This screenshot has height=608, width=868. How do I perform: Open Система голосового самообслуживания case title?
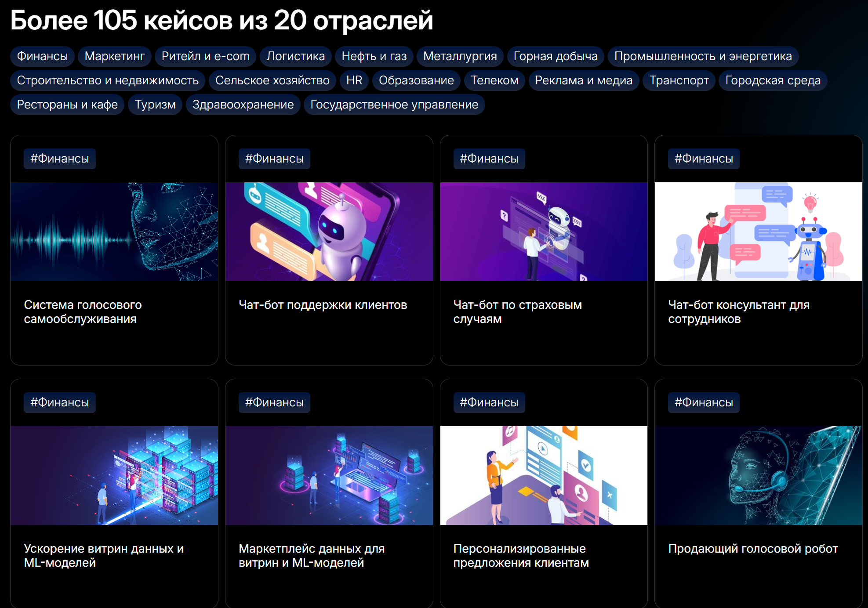coord(83,312)
